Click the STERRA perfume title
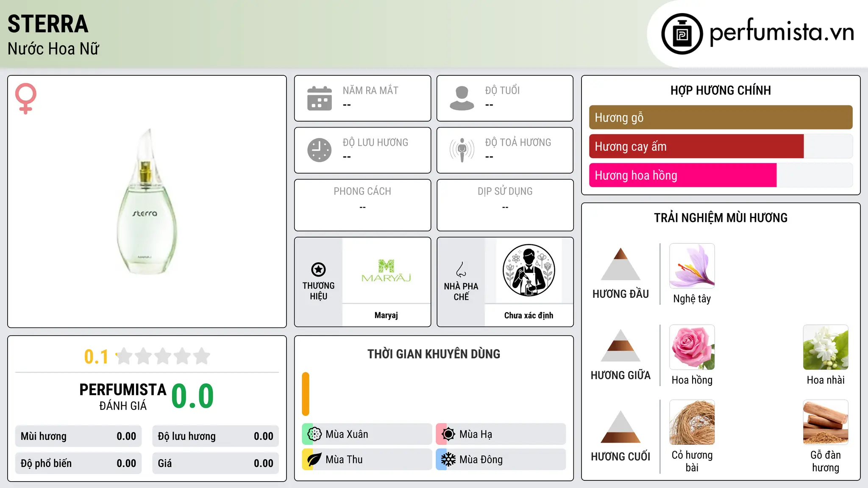The image size is (868, 488). coord(48,24)
